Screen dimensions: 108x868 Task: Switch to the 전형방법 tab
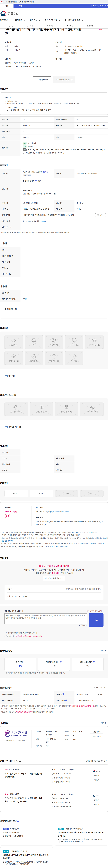pyautogui.click(x=90, y=26)
